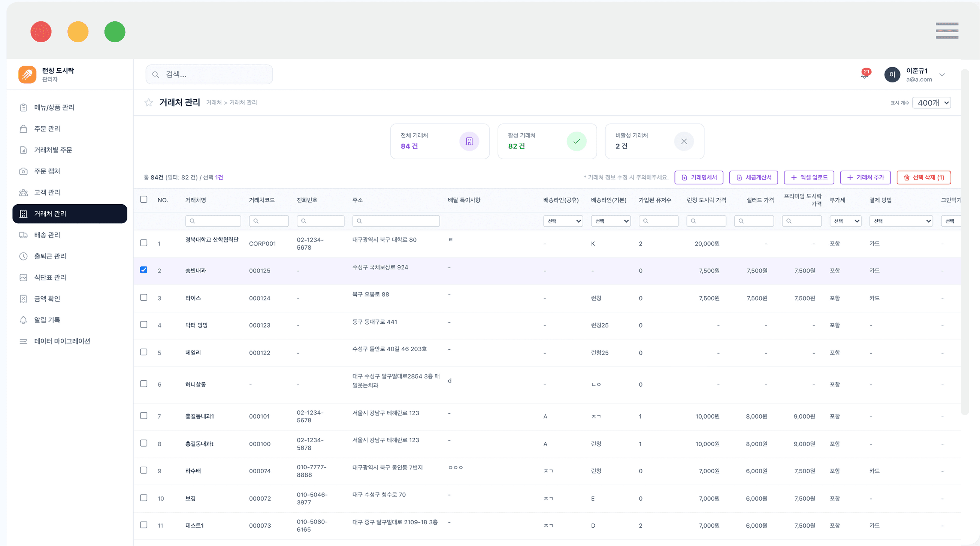Click the lines icon beside 데이터 마이그레이션

[23, 341]
